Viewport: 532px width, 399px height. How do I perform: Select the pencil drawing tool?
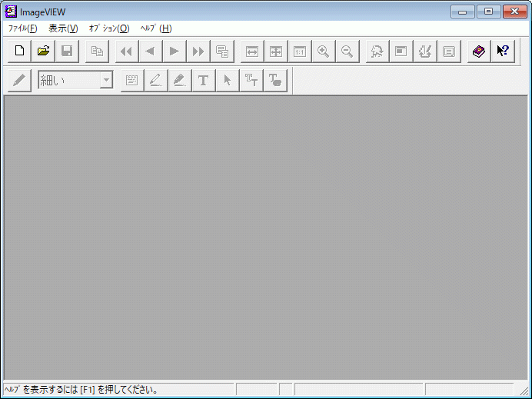pos(19,81)
